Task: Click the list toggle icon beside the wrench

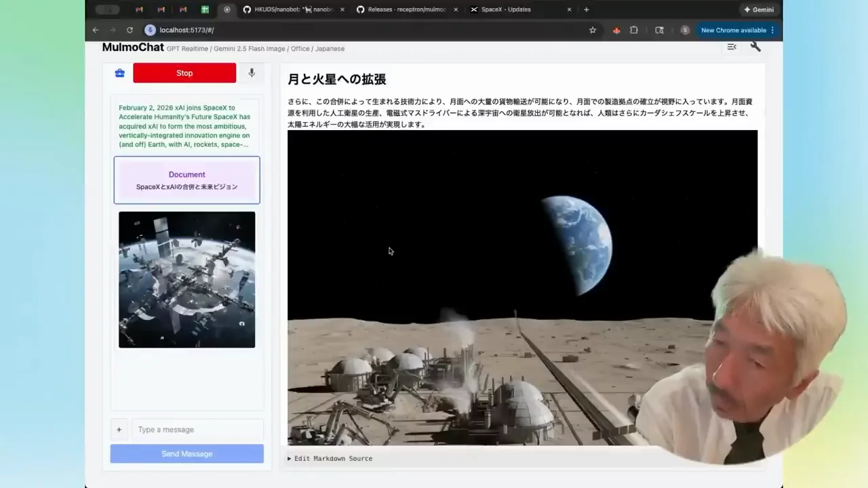Action: [x=732, y=47]
